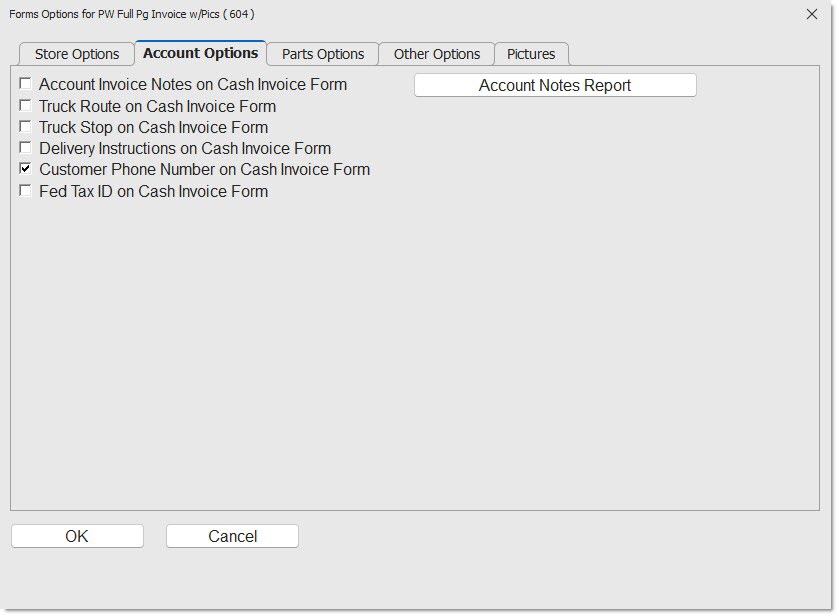The height and width of the screenshot is (615, 837).
Task: Click the "Delivery Instructions on Cash Invoice Form" label
Action: pyautogui.click(x=185, y=149)
